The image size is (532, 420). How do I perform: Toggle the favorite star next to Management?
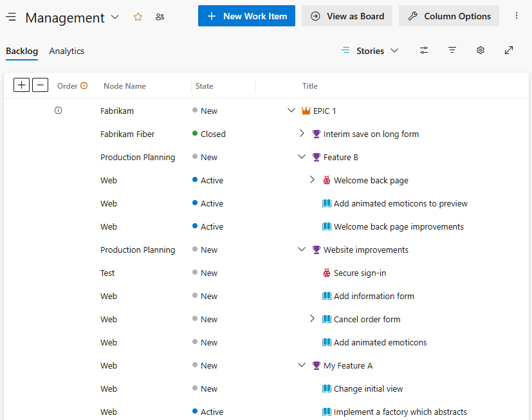click(138, 17)
